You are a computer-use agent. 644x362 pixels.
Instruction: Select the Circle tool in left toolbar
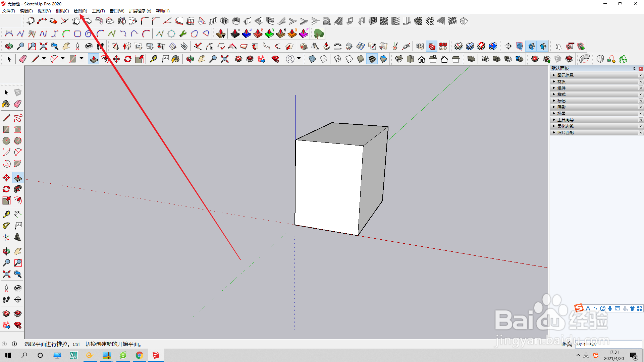point(6,141)
